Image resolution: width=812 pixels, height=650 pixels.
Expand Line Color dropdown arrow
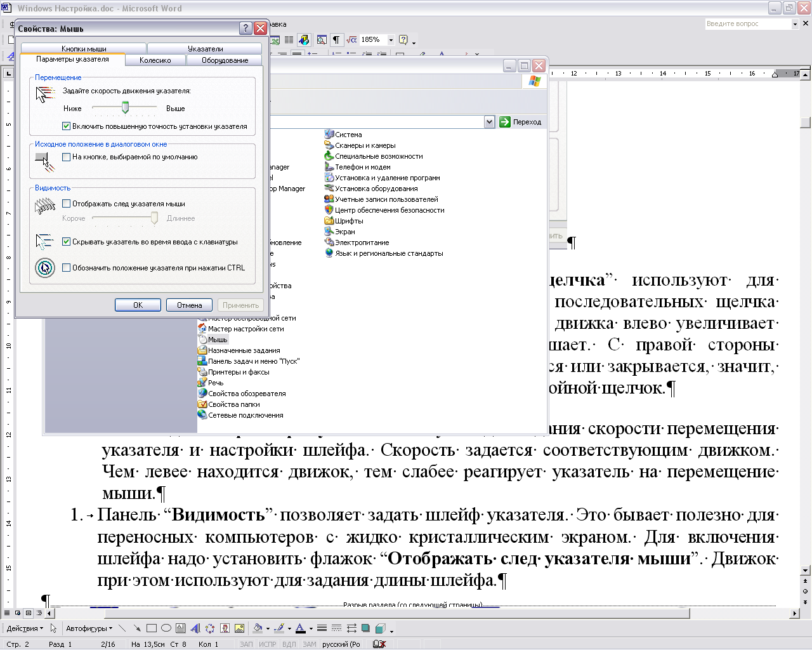pyautogui.click(x=289, y=628)
